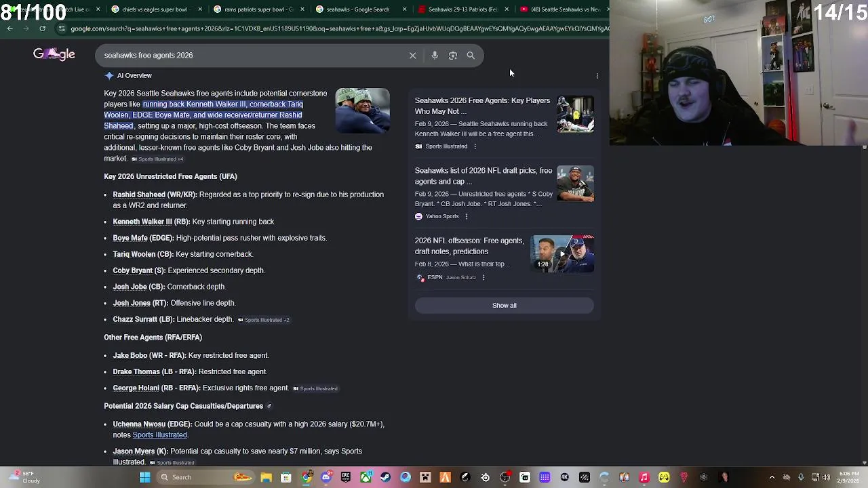The image size is (868, 488).
Task: Show hidden system tray icons chevron
Action: coord(772,477)
